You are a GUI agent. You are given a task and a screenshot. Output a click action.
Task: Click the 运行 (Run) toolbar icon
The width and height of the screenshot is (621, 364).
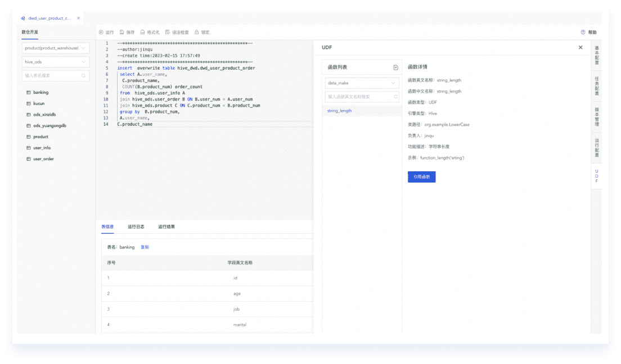[x=101, y=33]
